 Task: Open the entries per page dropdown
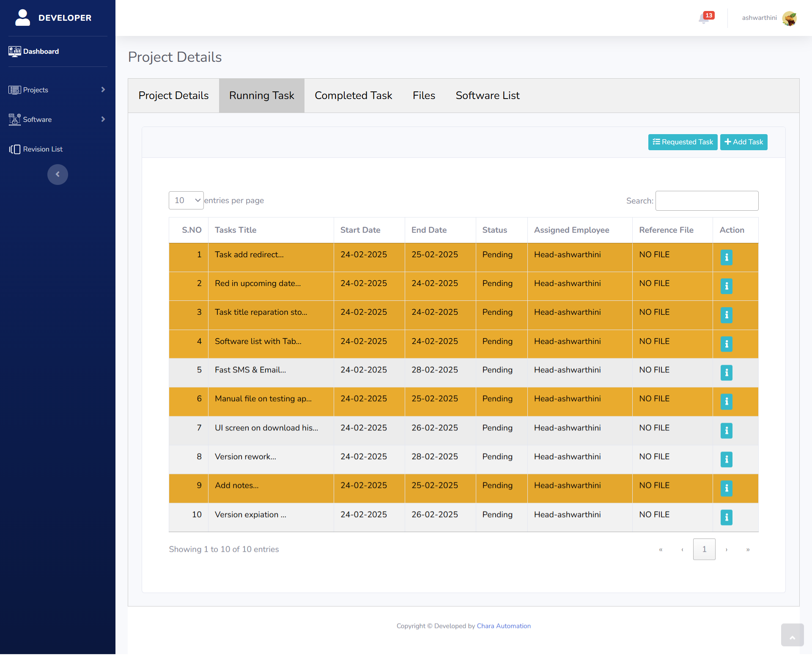186,201
